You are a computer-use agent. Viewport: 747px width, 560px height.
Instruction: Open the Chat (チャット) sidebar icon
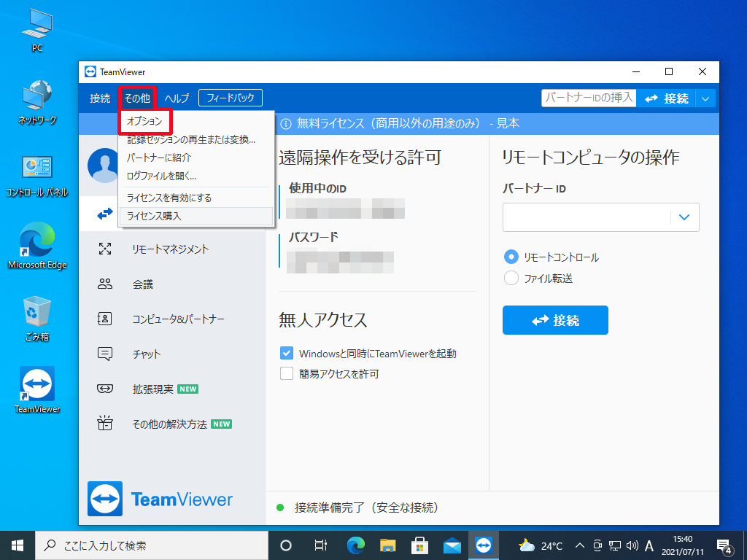click(105, 354)
